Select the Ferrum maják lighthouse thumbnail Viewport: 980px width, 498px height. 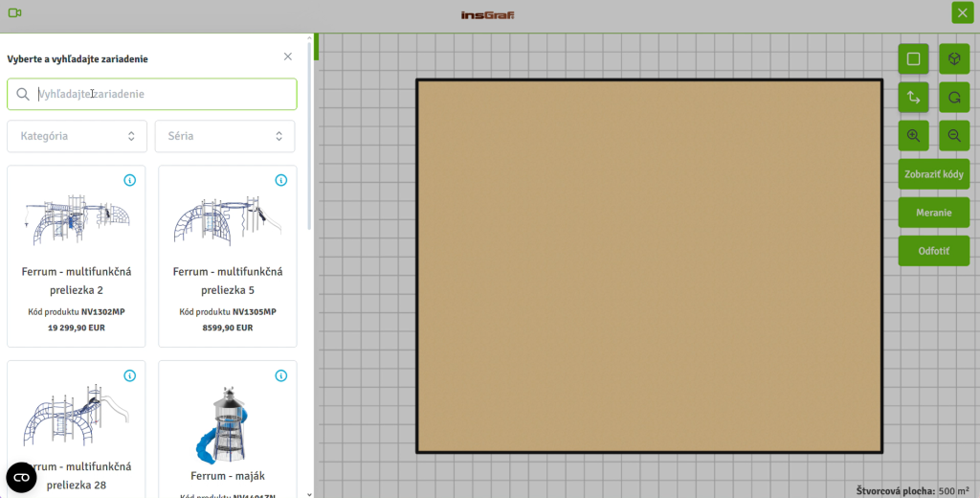click(x=223, y=424)
